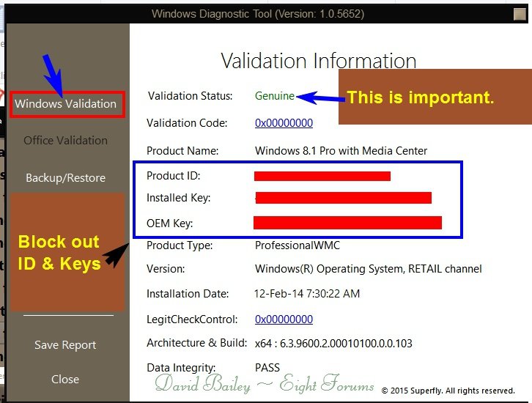Image resolution: width=532 pixels, height=403 pixels.
Task: Select the build value x64 : 6.3.9600.2.00010100.0.0.103
Action: 333,344
